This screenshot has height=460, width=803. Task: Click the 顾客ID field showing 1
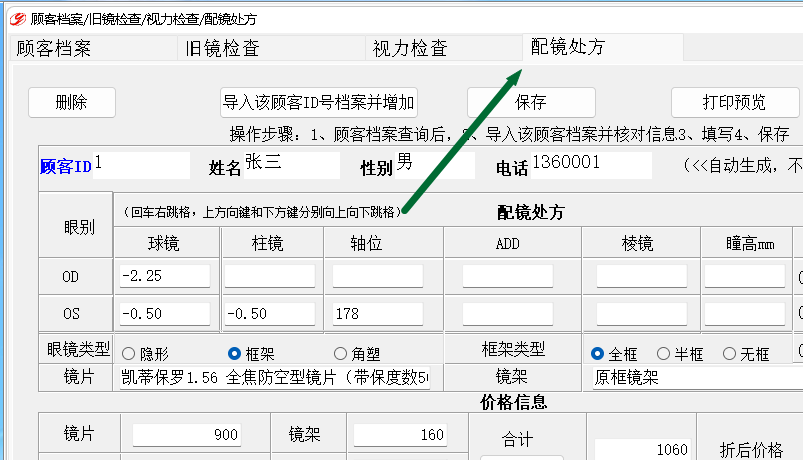click(141, 165)
